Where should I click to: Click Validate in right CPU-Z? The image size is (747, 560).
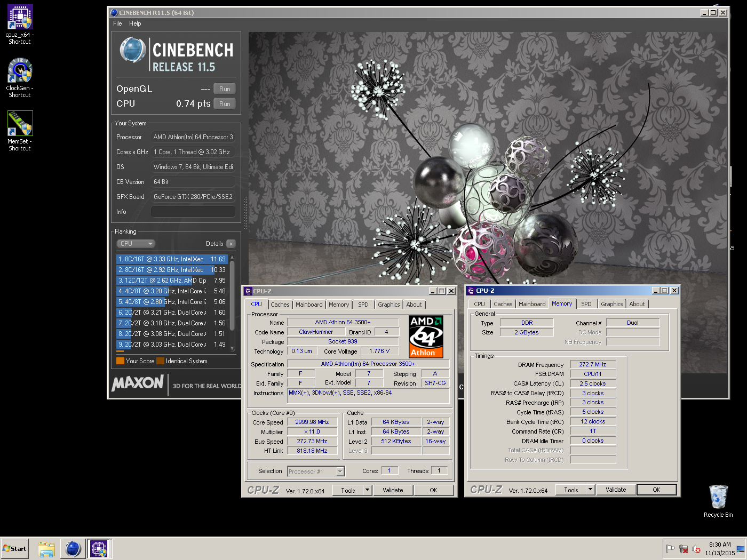(616, 490)
